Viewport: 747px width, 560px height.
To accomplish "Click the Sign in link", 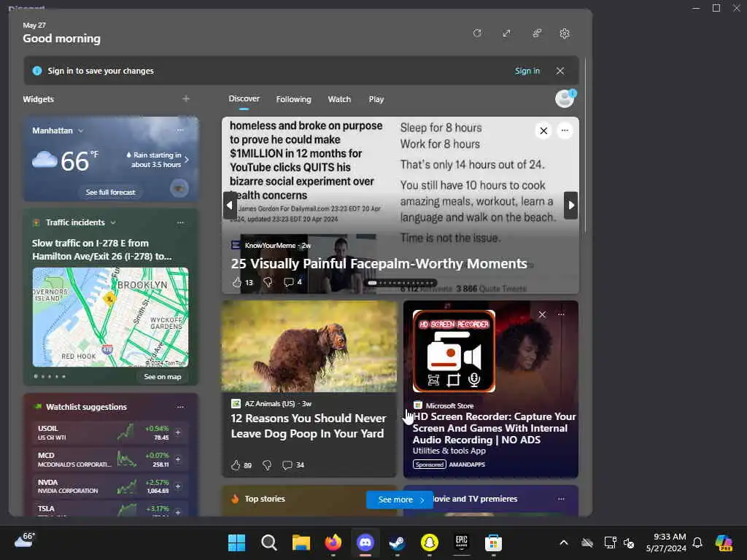I will 527,71.
